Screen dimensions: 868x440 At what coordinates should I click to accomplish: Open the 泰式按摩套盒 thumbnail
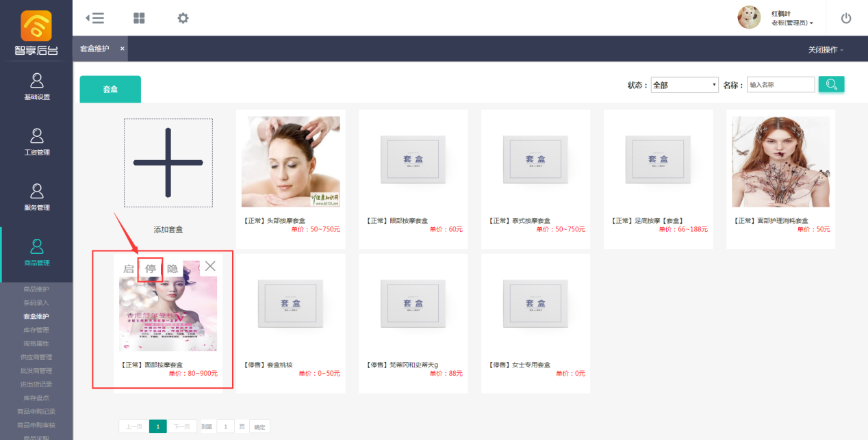(x=536, y=161)
